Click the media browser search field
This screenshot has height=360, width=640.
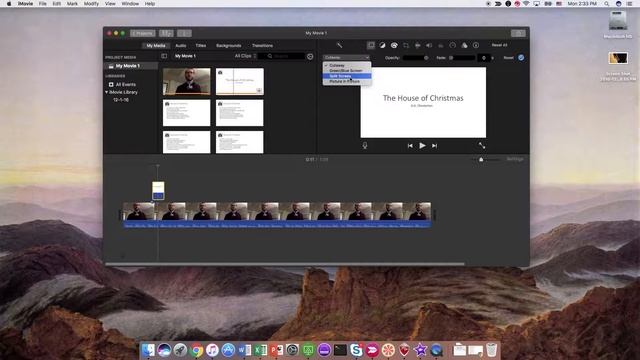pos(285,56)
